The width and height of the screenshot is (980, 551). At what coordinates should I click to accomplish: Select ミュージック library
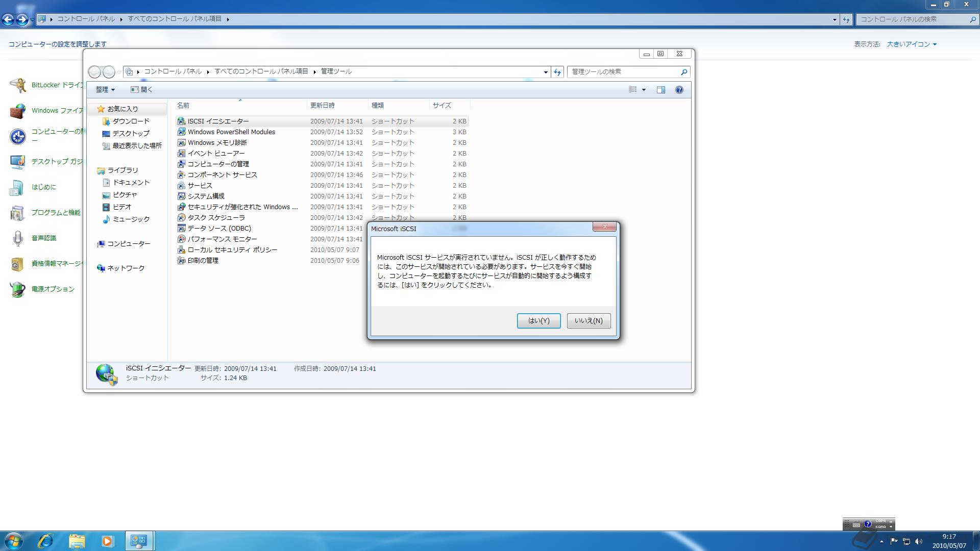131,219
